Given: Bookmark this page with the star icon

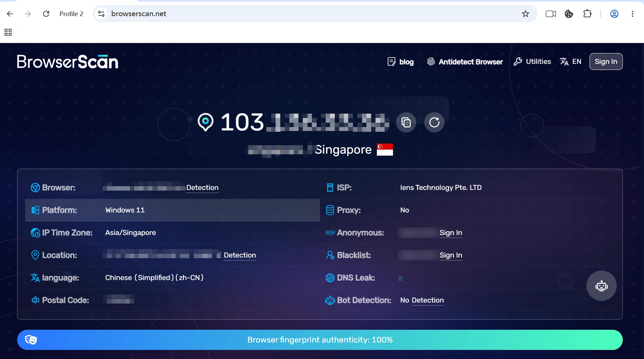Looking at the screenshot, I should click(525, 14).
